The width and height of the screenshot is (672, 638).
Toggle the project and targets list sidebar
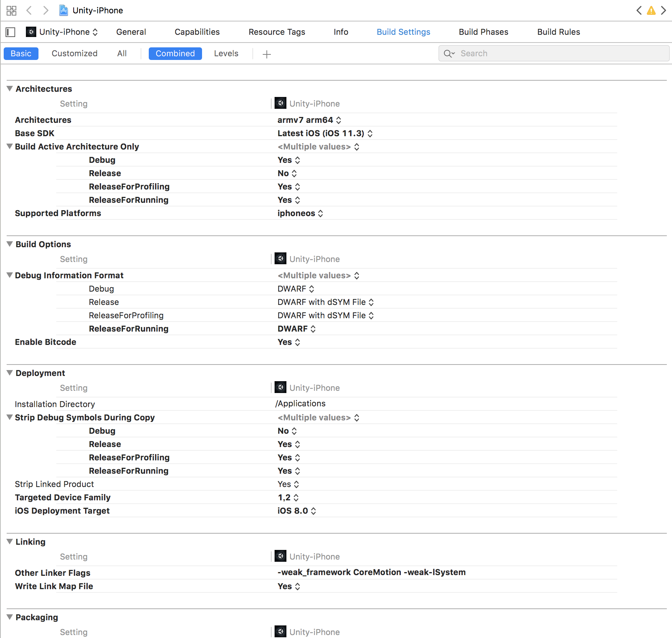coord(10,32)
